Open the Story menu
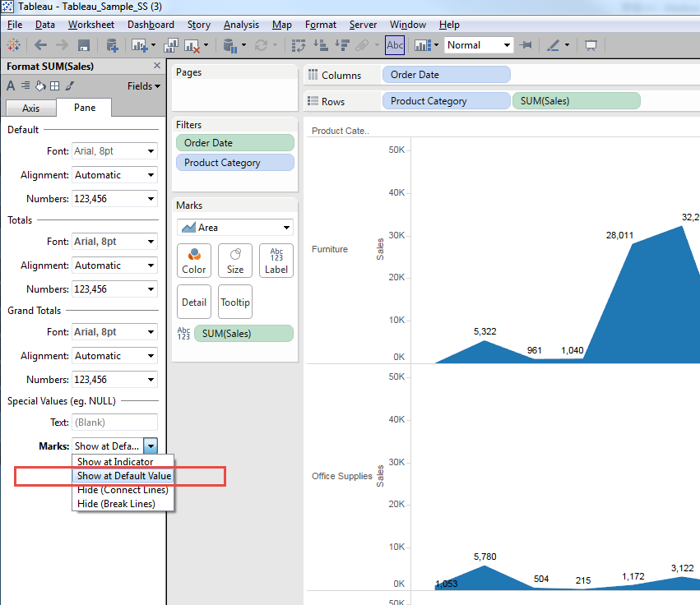 [x=199, y=25]
